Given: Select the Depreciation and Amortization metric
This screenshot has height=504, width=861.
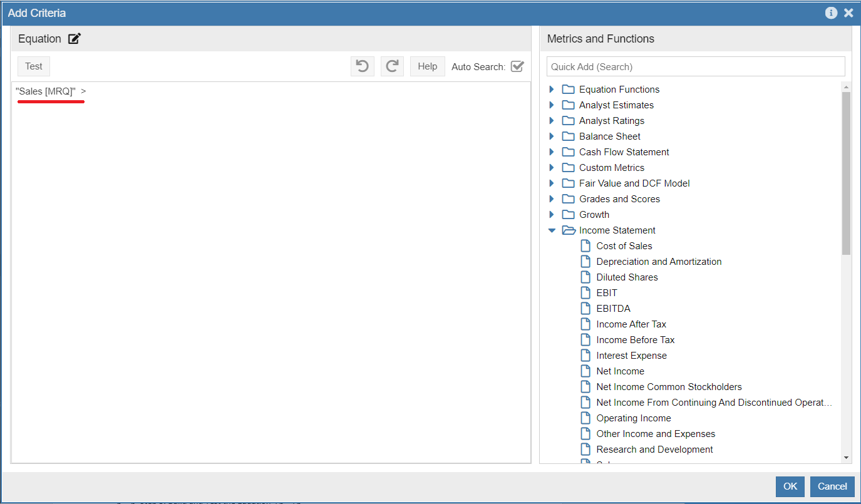Looking at the screenshot, I should [x=659, y=262].
